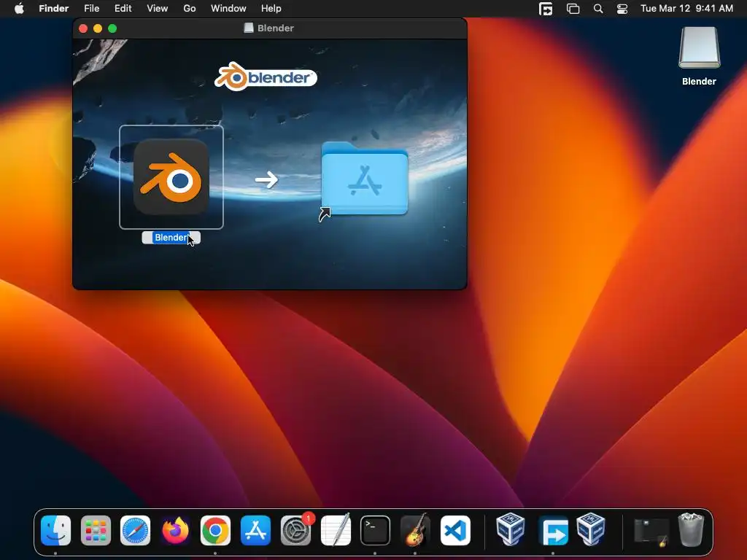747x560 pixels.
Task: Click inside the Blender name edit field
Action: coord(171,238)
